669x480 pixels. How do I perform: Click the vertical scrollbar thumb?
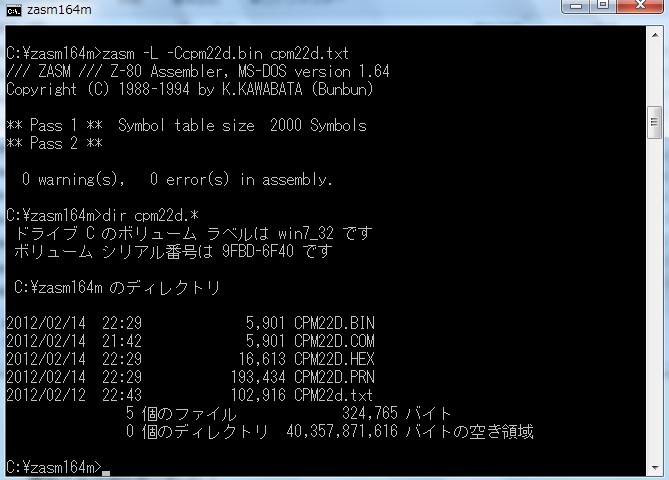pyautogui.click(x=655, y=122)
